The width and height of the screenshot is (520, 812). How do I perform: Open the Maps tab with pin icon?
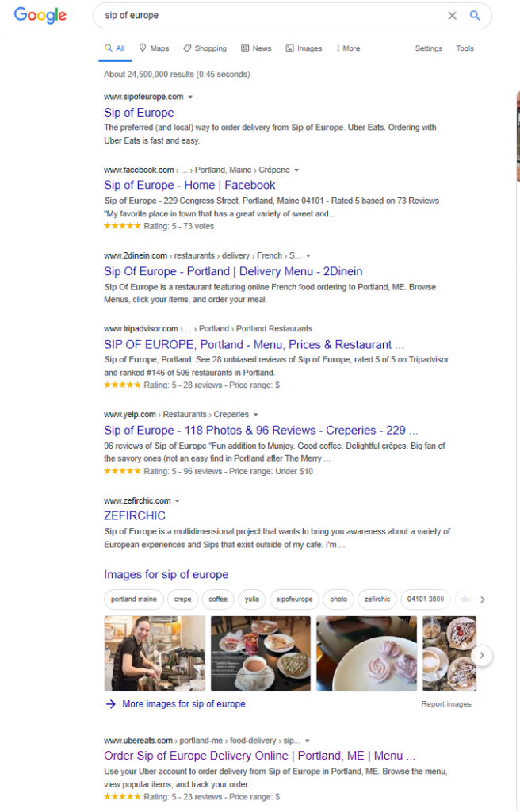[x=154, y=48]
